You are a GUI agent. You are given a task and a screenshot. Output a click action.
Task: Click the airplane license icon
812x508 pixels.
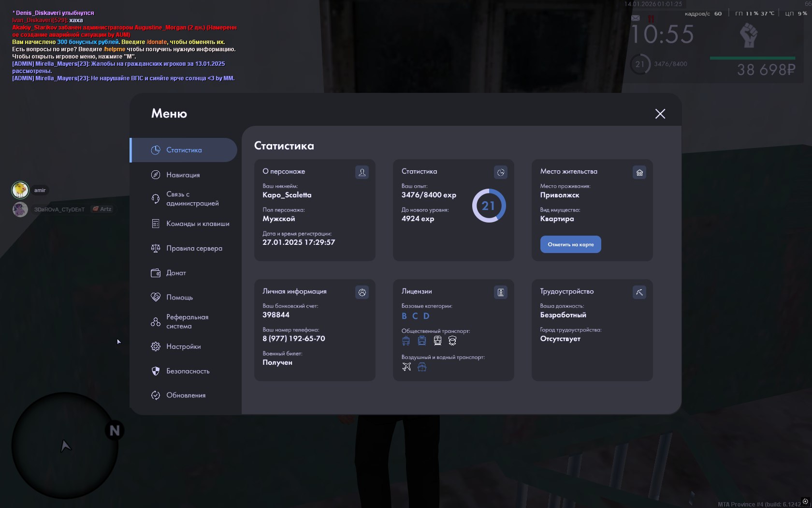click(406, 367)
